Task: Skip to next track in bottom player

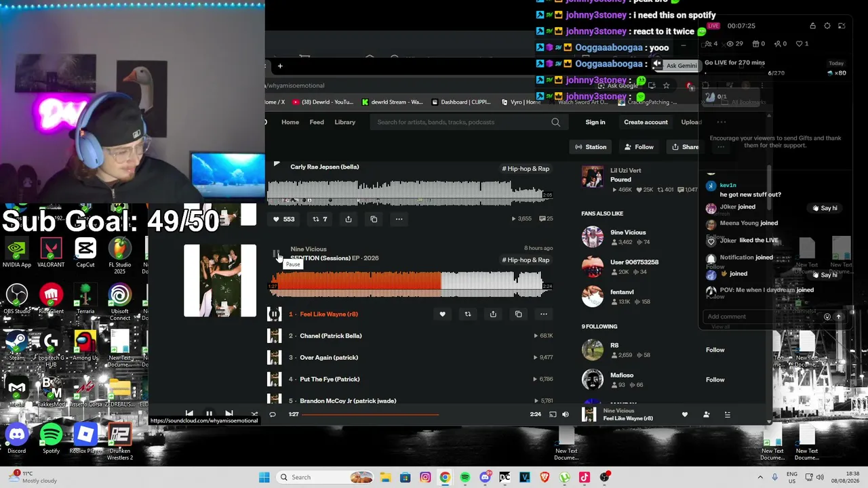Action: 229,413
